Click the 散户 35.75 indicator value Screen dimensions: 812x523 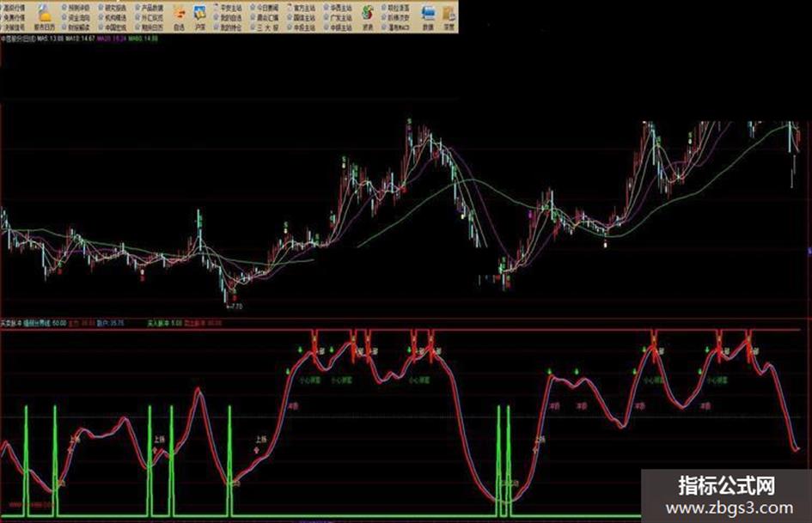tap(110, 323)
